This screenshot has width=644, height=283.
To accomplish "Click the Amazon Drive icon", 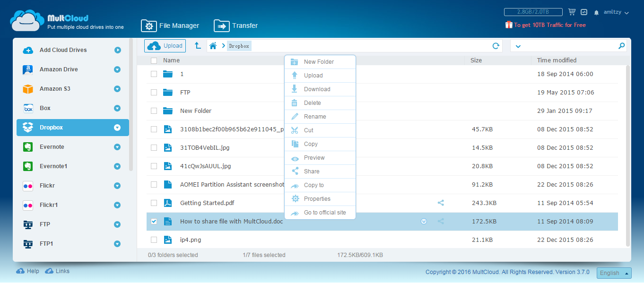I will coord(28,69).
